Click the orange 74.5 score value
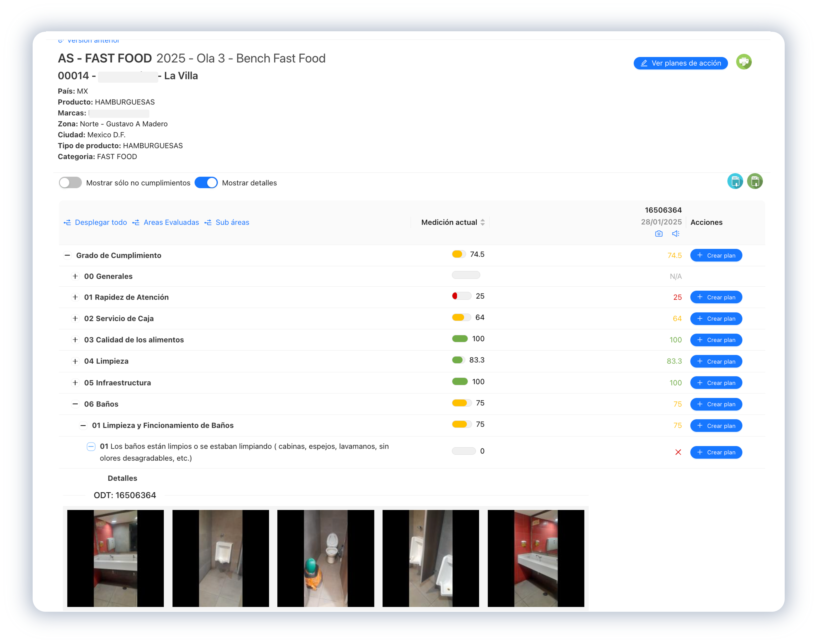 coord(674,255)
